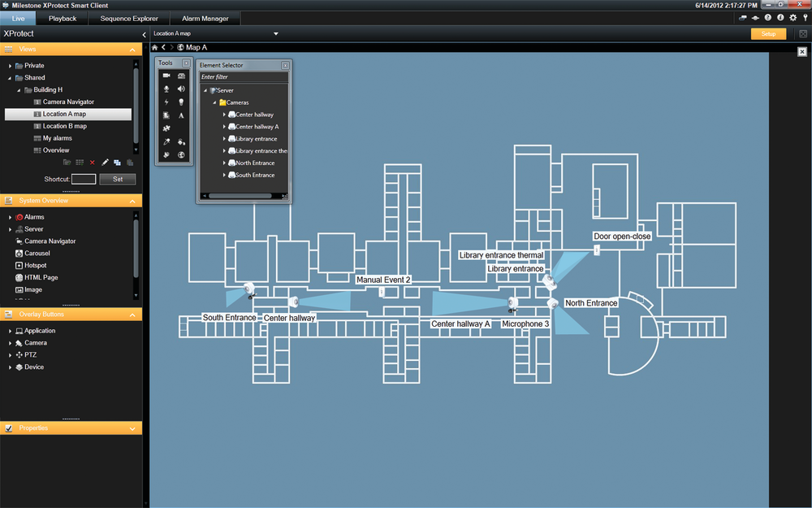The height and width of the screenshot is (508, 812).
Task: Select the Text tool in the Tools palette
Action: 182,115
